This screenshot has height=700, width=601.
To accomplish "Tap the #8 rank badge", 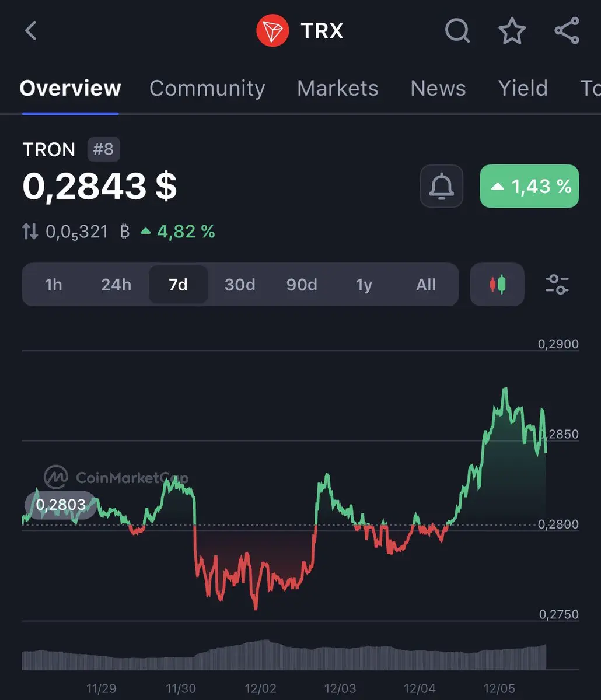I will [103, 149].
